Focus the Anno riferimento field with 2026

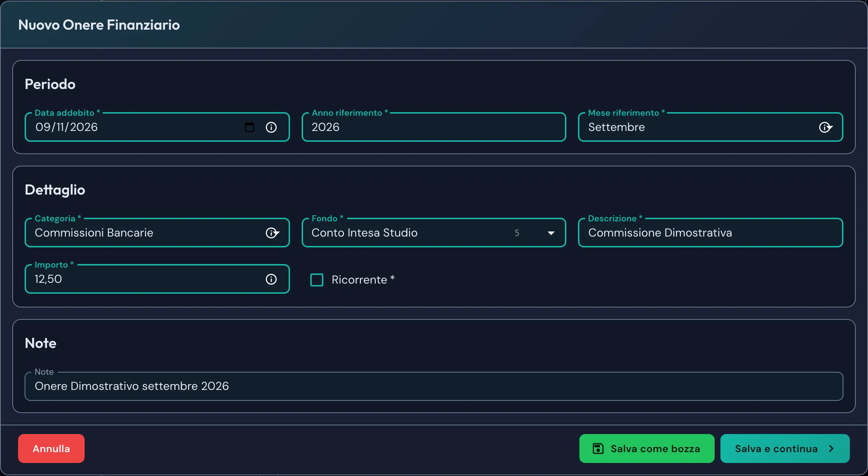(x=434, y=127)
